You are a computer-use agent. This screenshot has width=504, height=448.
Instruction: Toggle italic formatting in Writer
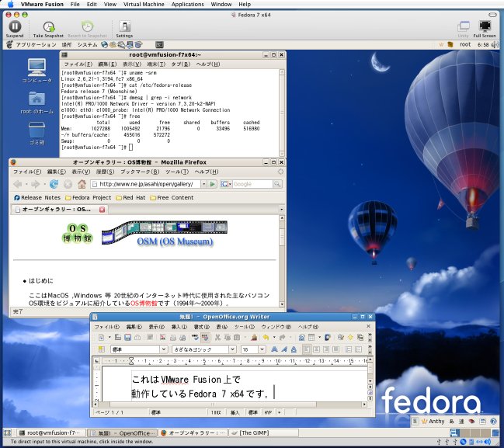click(x=284, y=349)
